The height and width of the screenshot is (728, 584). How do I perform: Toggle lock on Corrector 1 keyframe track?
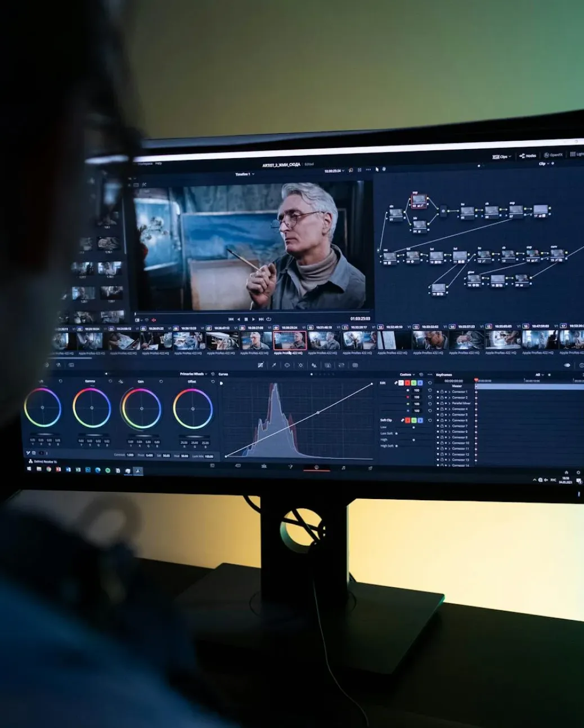[x=442, y=392]
